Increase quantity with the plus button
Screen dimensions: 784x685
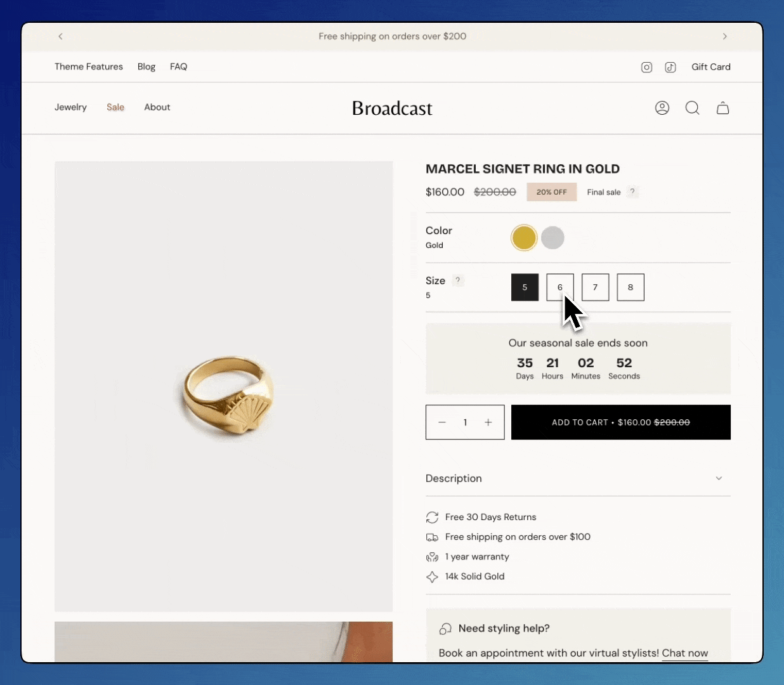[488, 422]
